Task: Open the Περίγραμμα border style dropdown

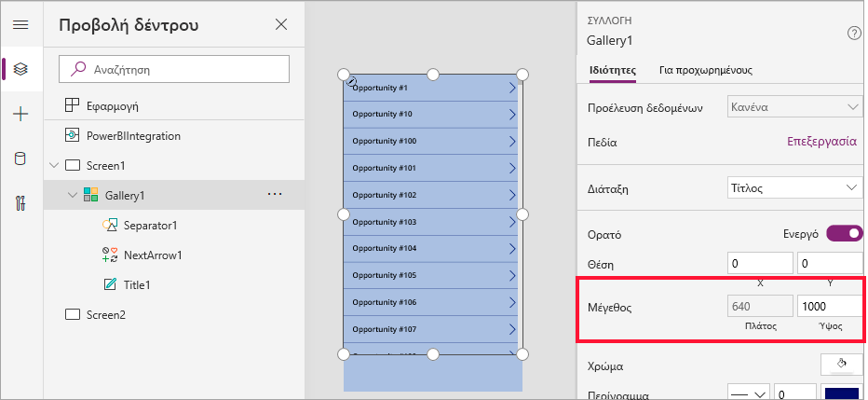Action: pos(748,393)
